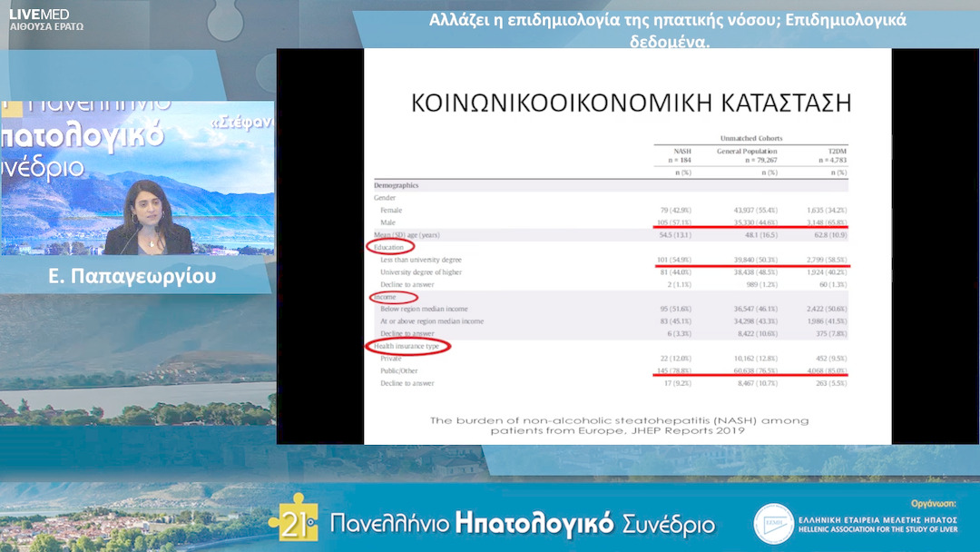Click the 'Female' row label
Image resolution: width=980 pixels, height=552 pixels.
point(391,210)
